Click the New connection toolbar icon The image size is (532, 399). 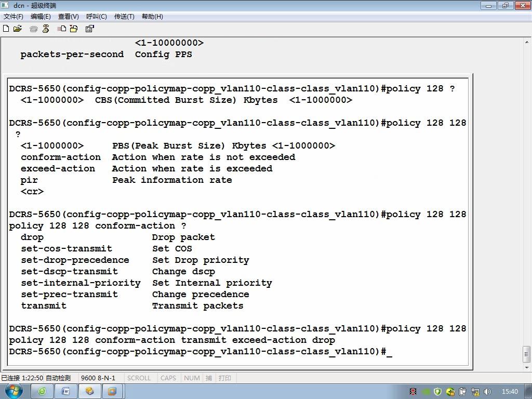pyautogui.click(x=6, y=29)
